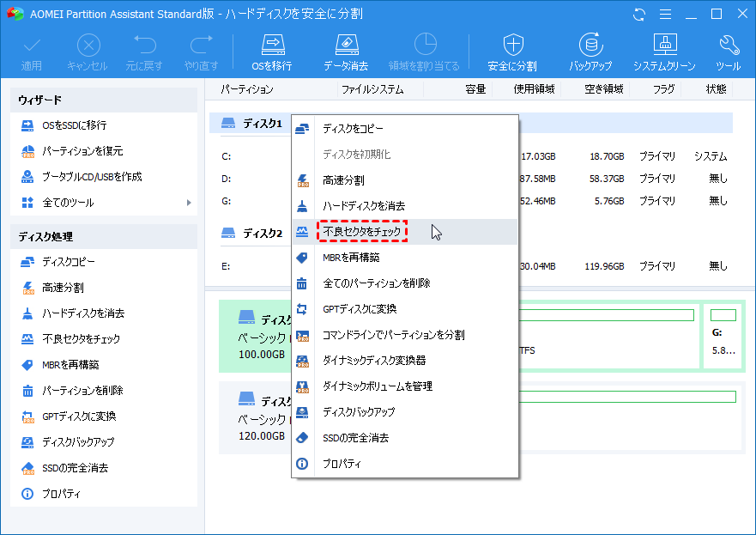
Task: Expand the 全てのツール submenu arrow
Action: tap(189, 203)
